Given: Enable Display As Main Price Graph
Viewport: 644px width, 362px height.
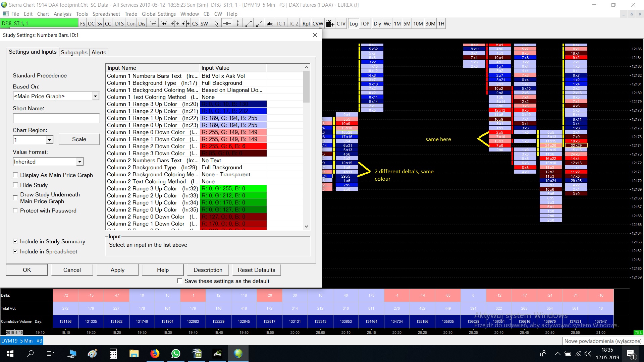Looking at the screenshot, I should pos(15,175).
